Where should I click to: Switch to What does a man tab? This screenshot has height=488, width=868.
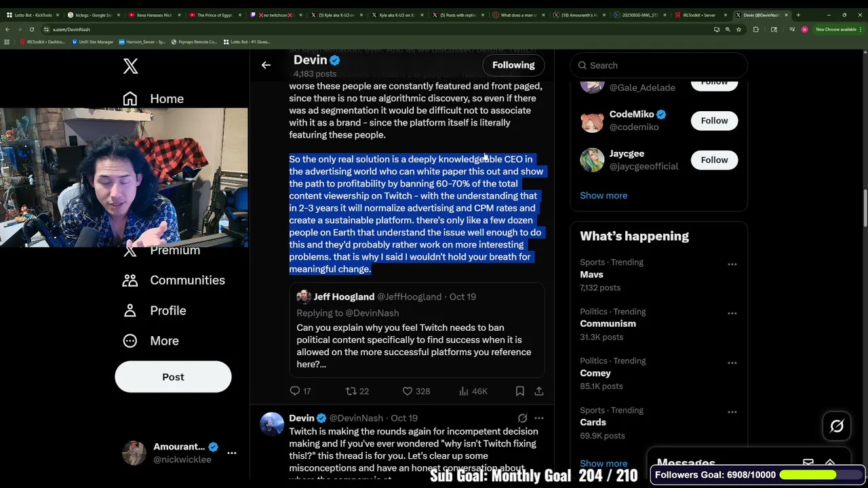tap(517, 15)
